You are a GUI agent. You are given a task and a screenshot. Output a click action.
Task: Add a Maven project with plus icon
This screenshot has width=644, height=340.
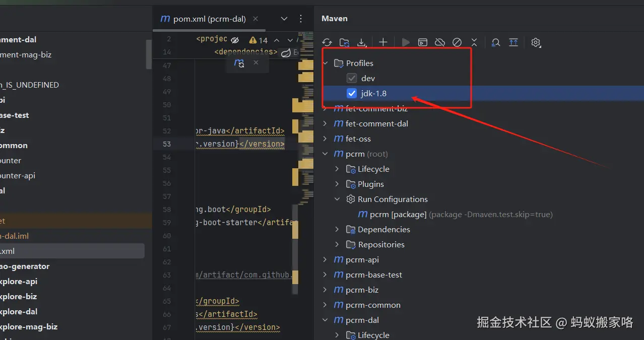(x=383, y=42)
